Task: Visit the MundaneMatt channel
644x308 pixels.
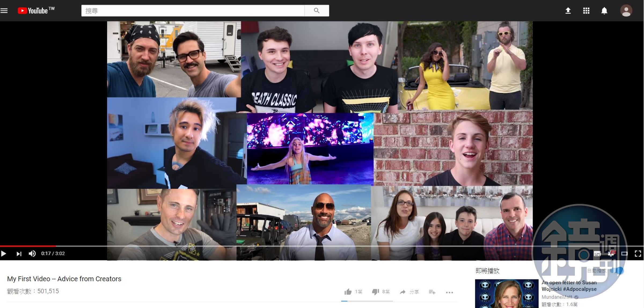Action: 557,297
